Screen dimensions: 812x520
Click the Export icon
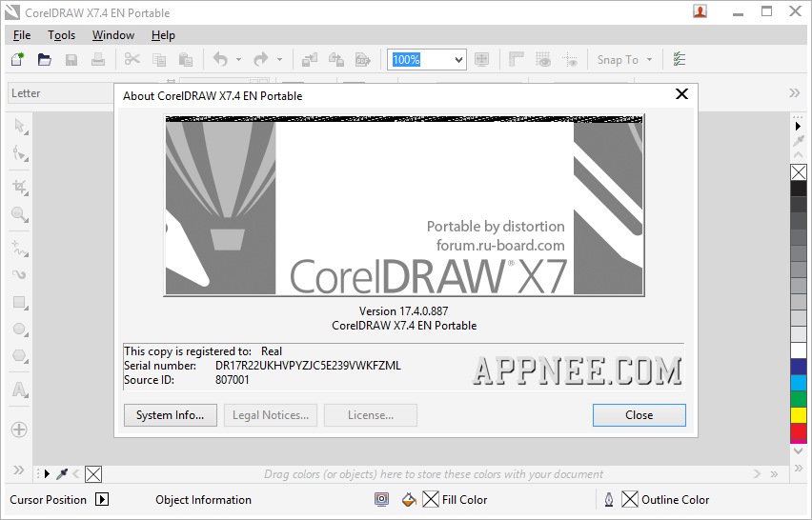[x=336, y=60]
